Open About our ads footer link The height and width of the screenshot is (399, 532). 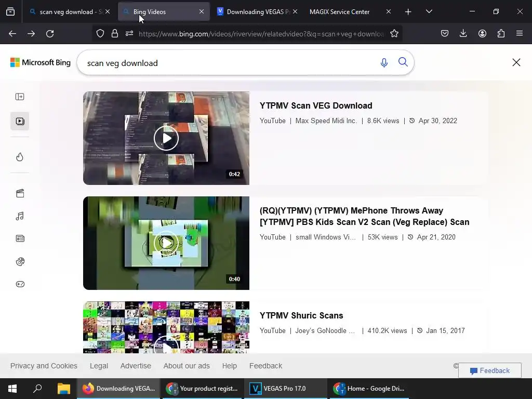[187, 366]
